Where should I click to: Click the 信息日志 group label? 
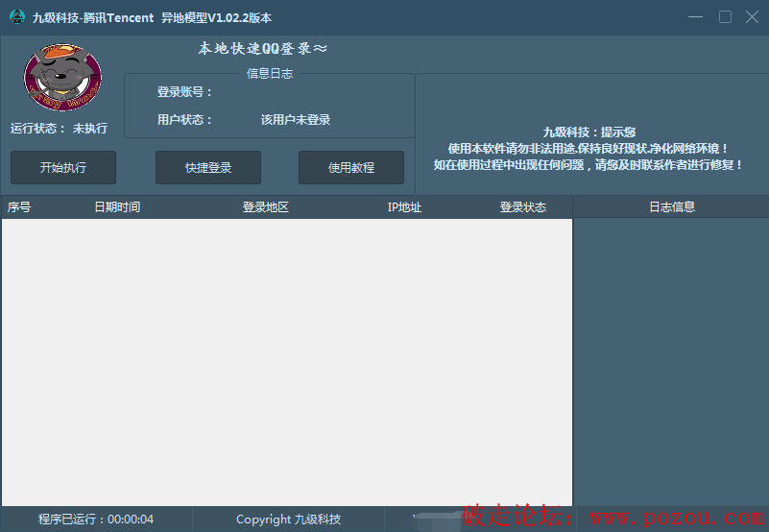point(270,74)
